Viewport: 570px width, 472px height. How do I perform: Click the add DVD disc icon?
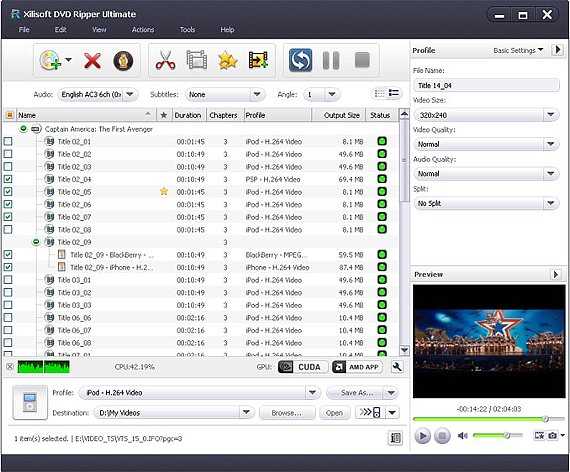click(51, 60)
